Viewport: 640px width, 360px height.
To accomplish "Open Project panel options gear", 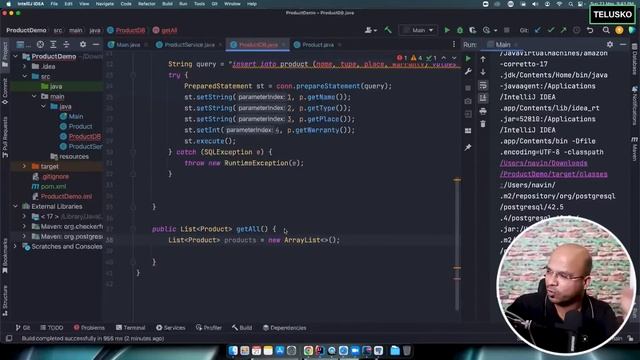I will (83, 44).
